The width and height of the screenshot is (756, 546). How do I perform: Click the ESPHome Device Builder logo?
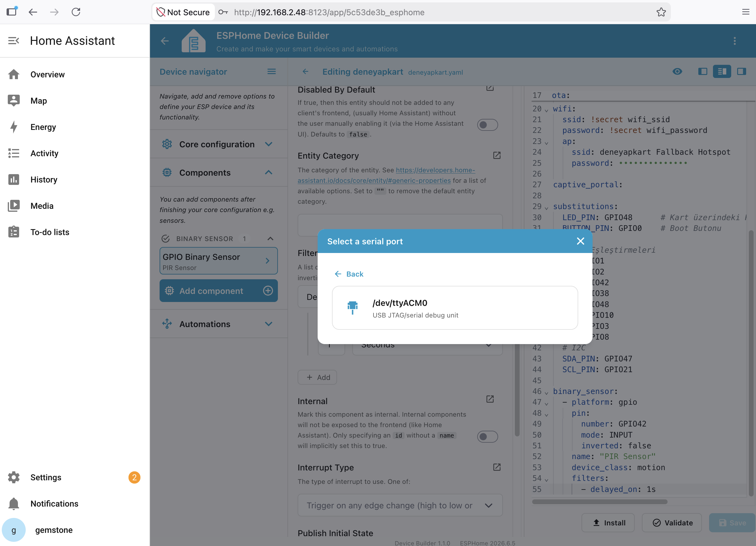[193, 41]
